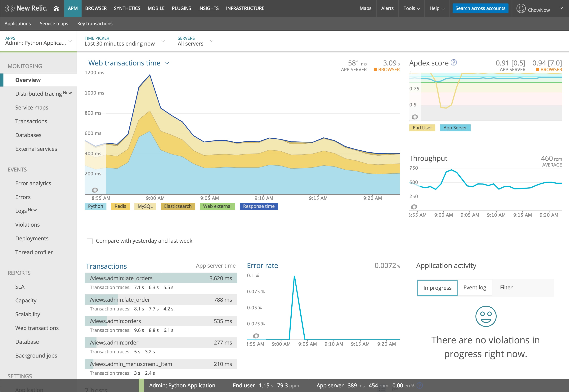Click the eye icon on Apdex chart

(415, 117)
